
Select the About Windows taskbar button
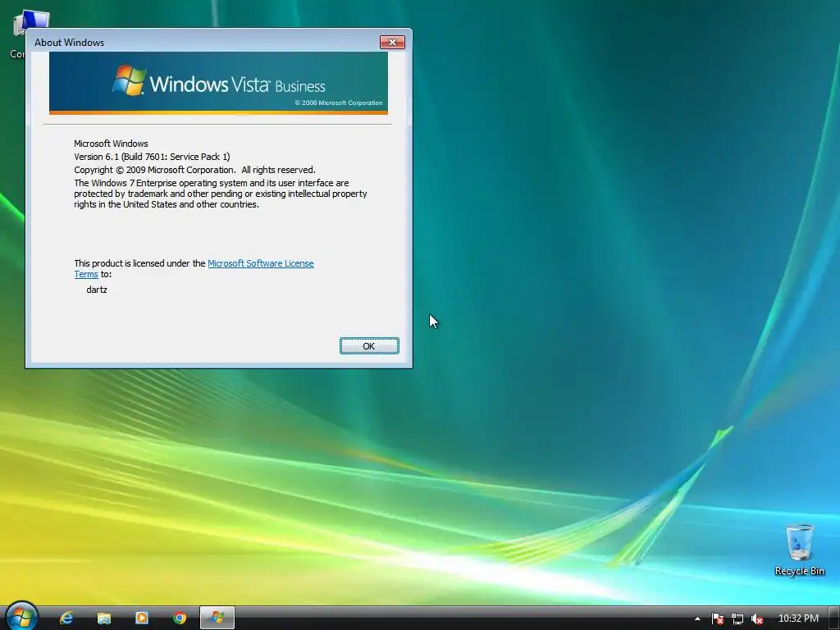(x=217, y=619)
